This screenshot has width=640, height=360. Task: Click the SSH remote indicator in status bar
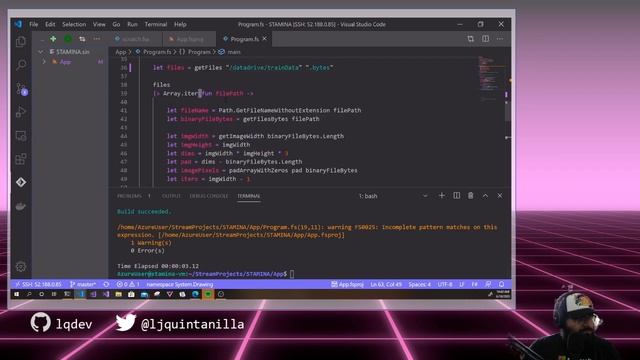tap(38, 284)
